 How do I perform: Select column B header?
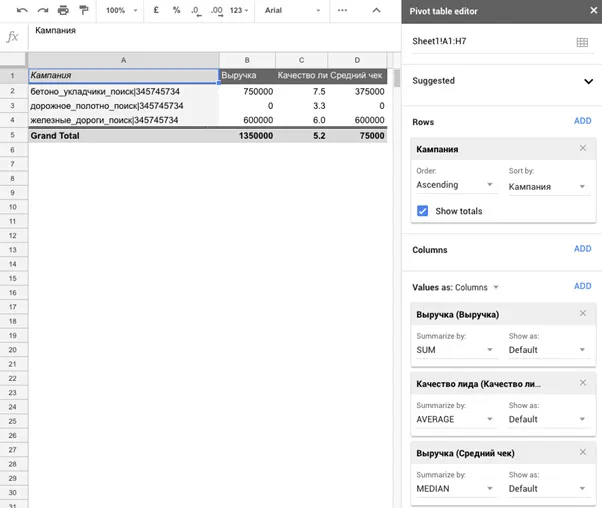(x=247, y=60)
